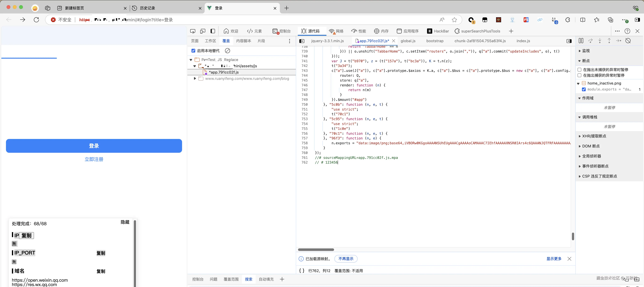Switch to the Network panel tab
The image size is (644, 287).
(x=336, y=31)
